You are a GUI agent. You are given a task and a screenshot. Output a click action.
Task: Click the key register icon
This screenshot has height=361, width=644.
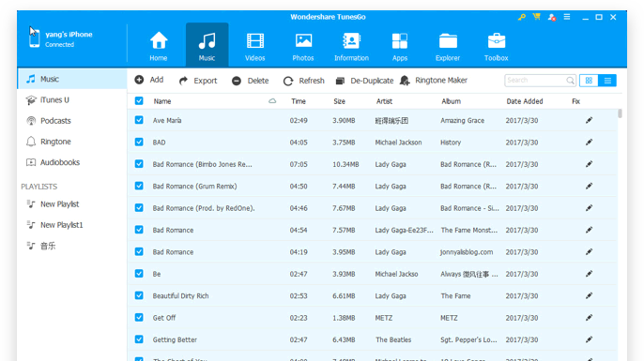[x=522, y=17]
